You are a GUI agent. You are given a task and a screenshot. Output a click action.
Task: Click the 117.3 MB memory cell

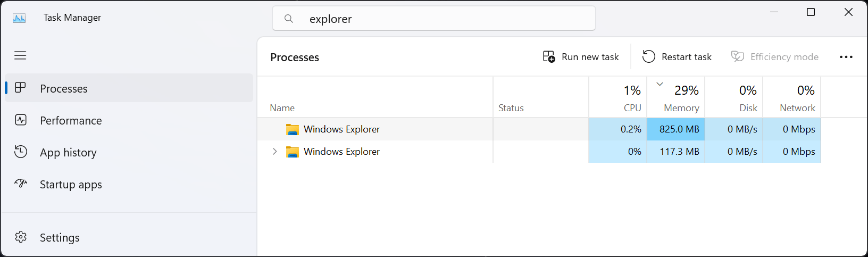coord(676,152)
